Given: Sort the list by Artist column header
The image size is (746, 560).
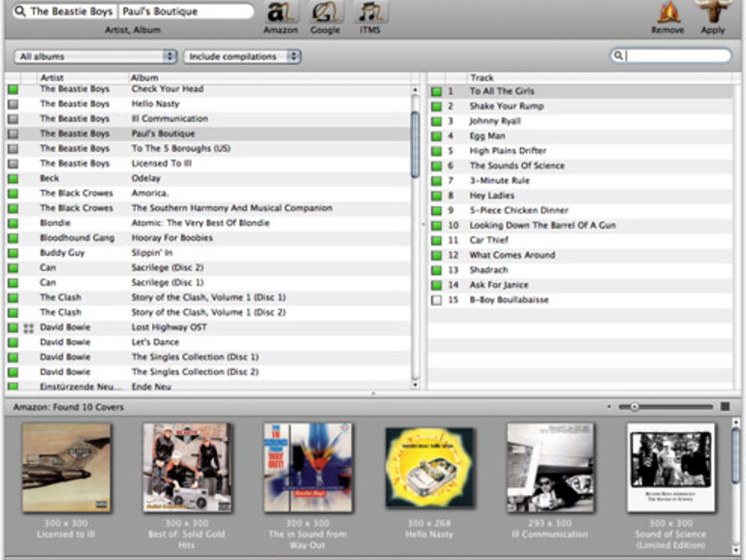Looking at the screenshot, I should [x=81, y=77].
